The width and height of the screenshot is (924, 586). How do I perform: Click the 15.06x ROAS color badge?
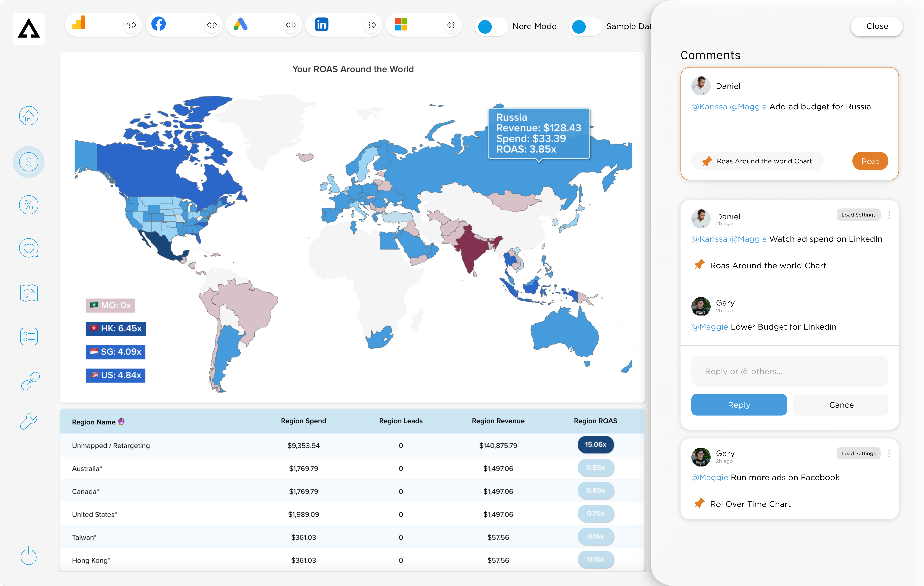(595, 445)
